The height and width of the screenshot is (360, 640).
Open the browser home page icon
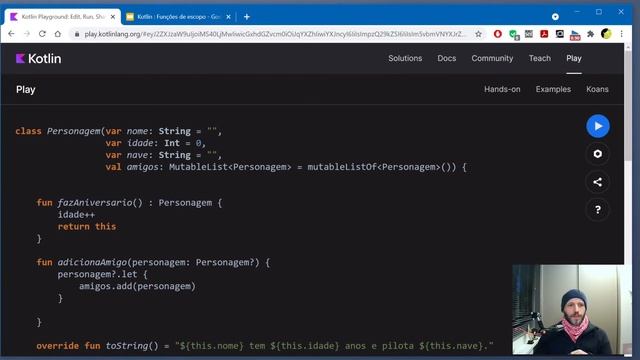point(58,34)
